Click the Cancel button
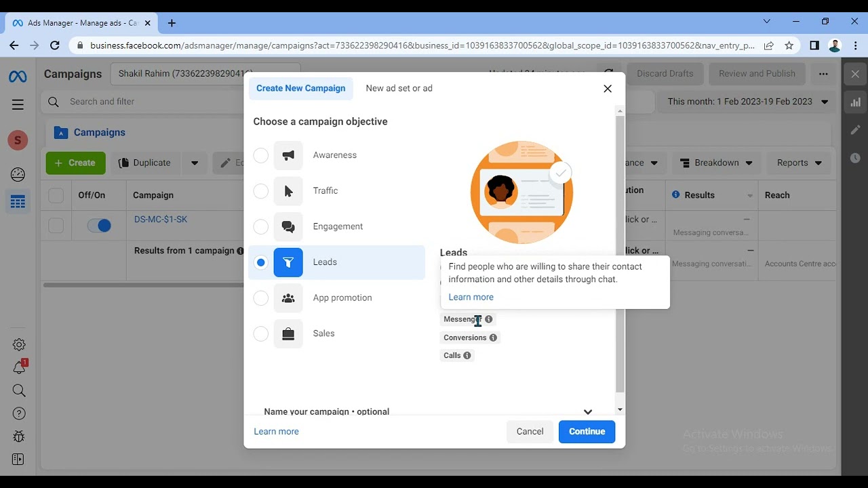Screen dimensions: 868x488 click(x=530, y=432)
